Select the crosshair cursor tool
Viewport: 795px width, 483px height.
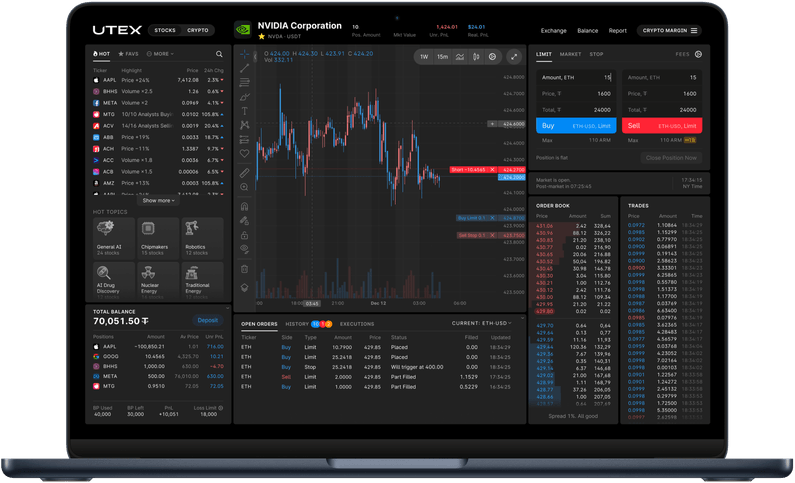coord(244,55)
